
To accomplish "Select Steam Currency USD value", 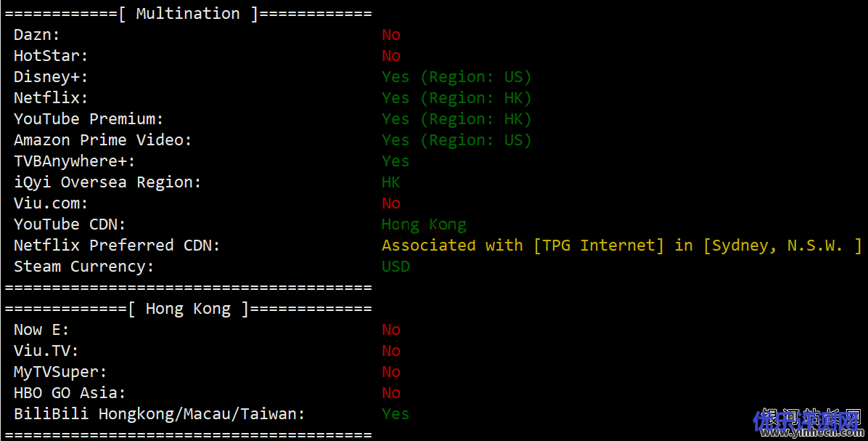I will pyautogui.click(x=396, y=267).
